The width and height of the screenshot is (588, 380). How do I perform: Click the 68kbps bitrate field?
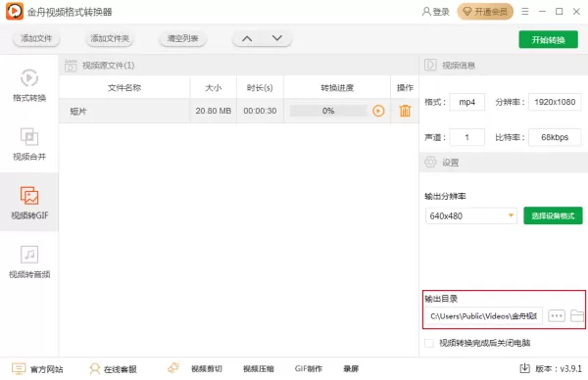555,137
